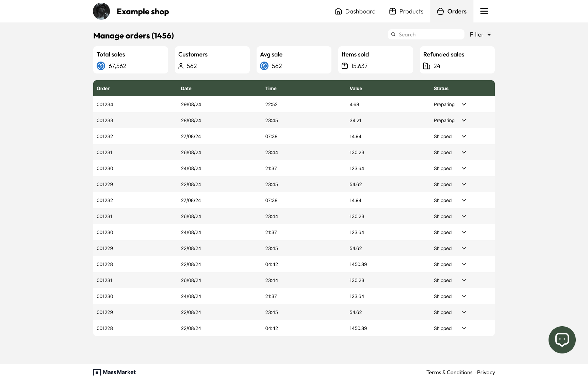Viewport: 588px width, 380px height.
Task: Expand status dropdown for order 001234
Action: pyautogui.click(x=463, y=104)
